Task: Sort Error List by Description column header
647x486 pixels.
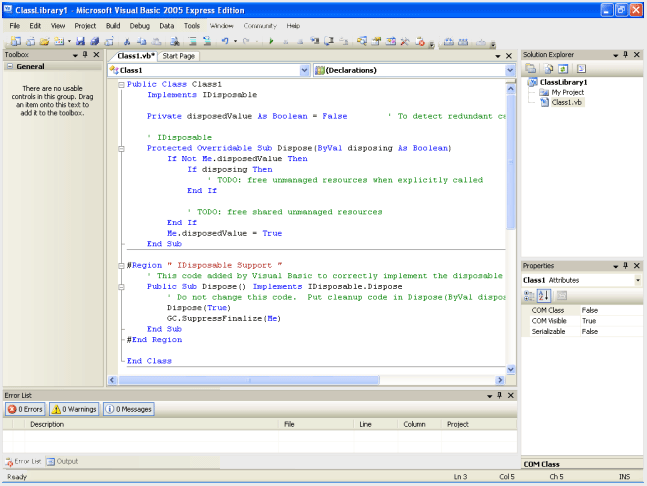Action: point(47,425)
